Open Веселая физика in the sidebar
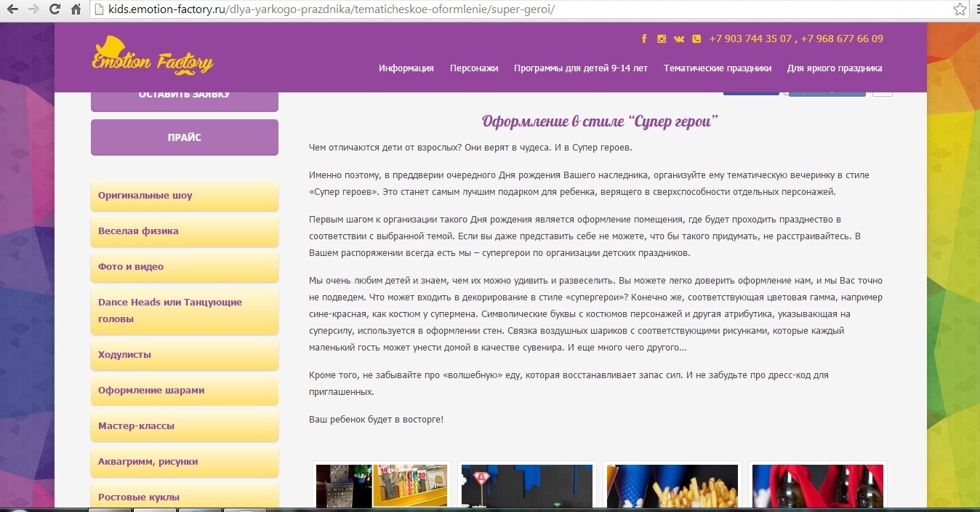Screen dimensions: 980x512 185,231
